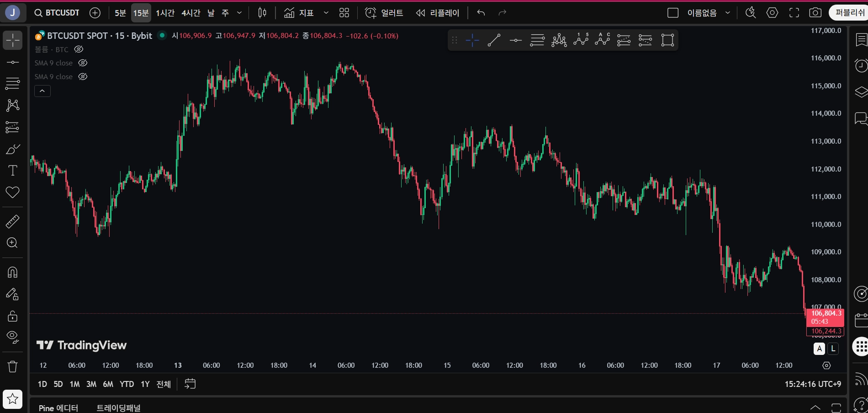Viewport: 868px width, 413px height.
Task: Take a chart snapshot with camera icon
Action: click(x=815, y=13)
